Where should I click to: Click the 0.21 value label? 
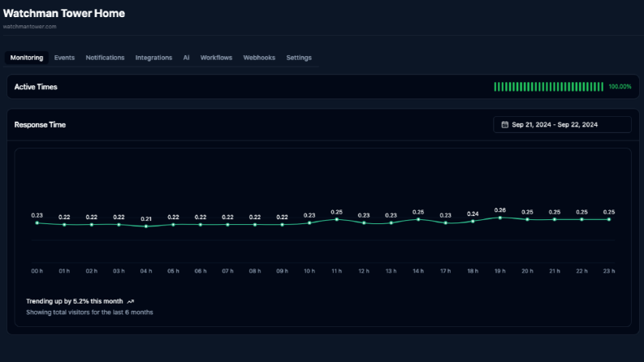[146, 219]
